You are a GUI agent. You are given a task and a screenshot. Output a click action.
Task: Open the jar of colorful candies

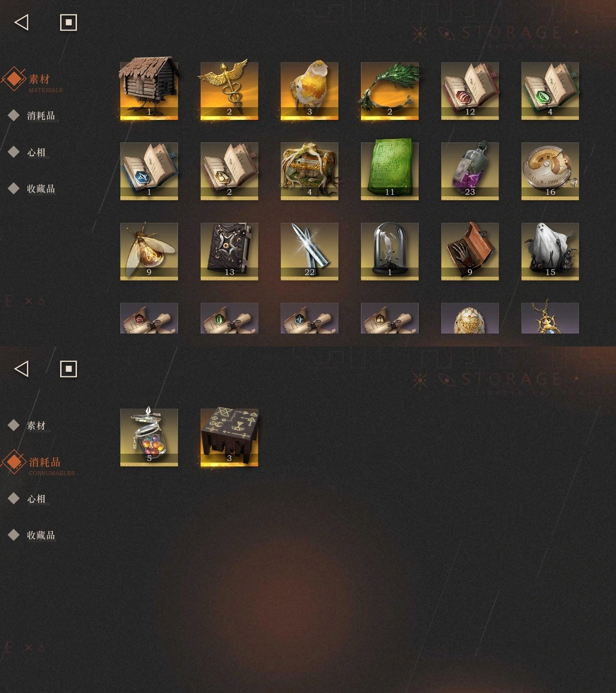tap(149, 437)
